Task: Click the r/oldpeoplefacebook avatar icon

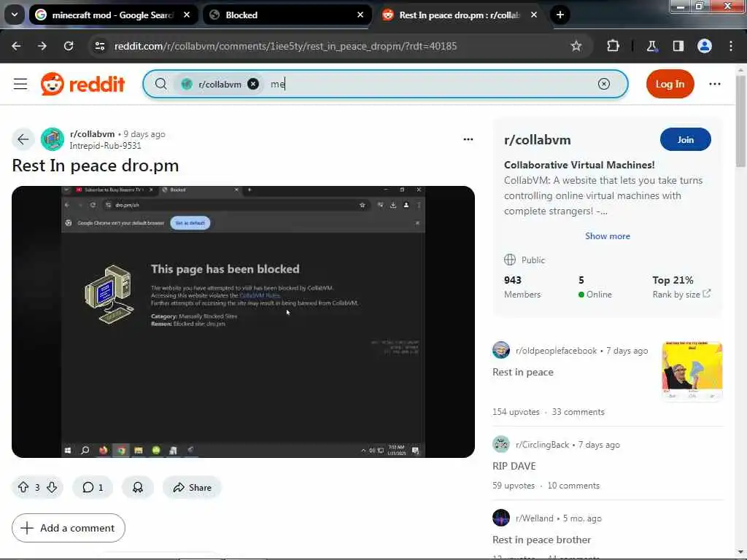Action: (x=500, y=350)
